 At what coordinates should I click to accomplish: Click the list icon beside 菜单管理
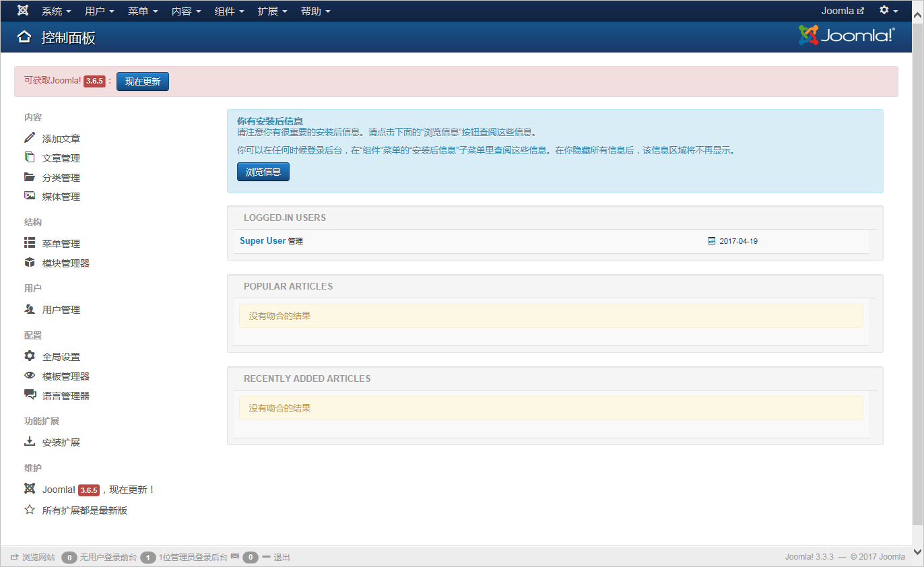coord(30,242)
